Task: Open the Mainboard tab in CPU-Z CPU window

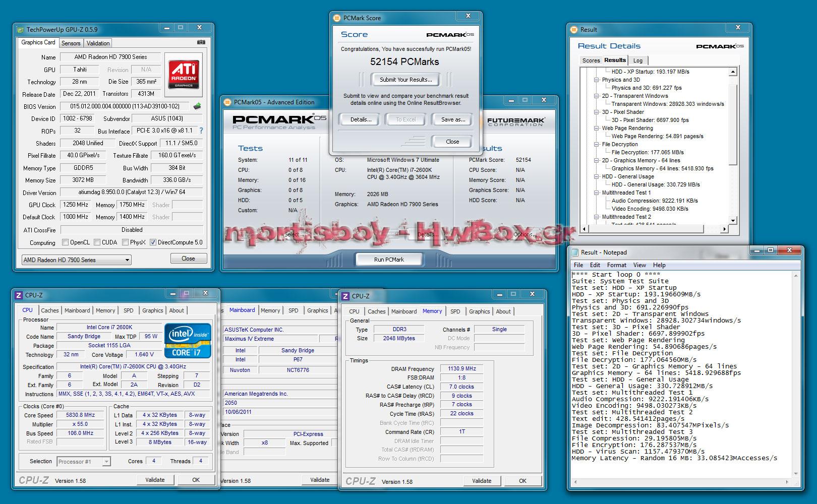Action: tap(77, 310)
